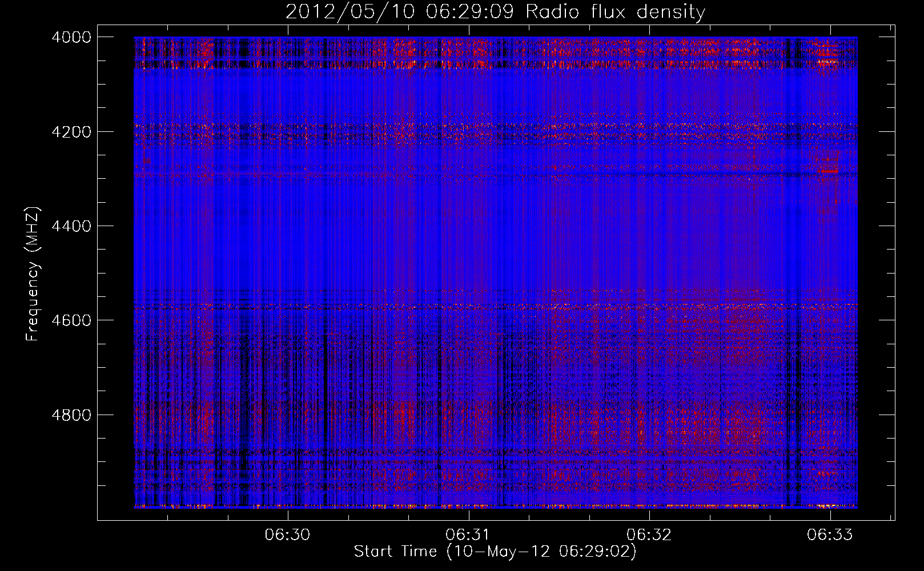Click the 06:31 time axis label
Image resolution: width=924 pixels, height=571 pixels.
click(x=468, y=534)
